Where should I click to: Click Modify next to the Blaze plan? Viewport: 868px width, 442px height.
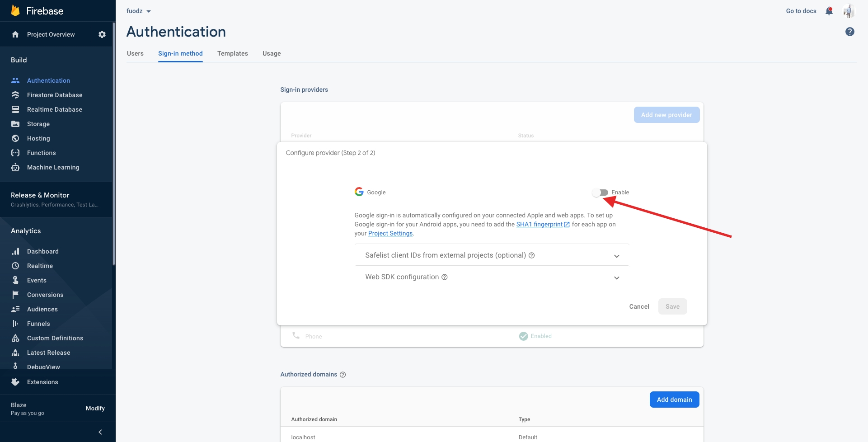[x=95, y=409]
